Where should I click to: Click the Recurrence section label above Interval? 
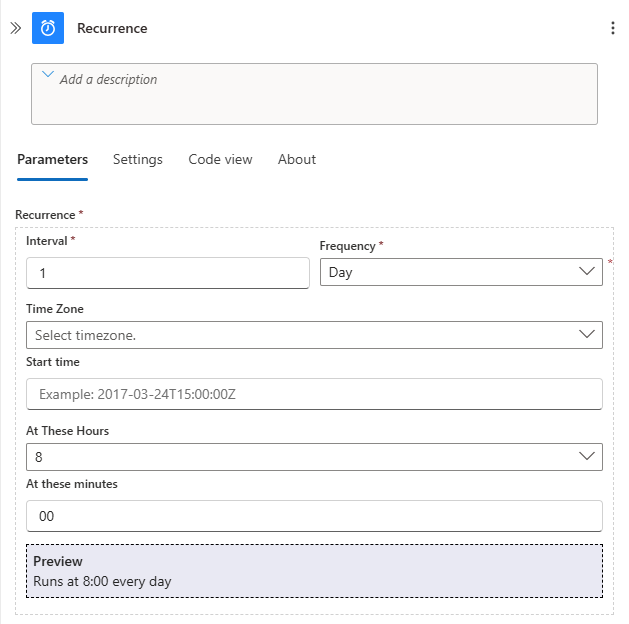coord(45,215)
